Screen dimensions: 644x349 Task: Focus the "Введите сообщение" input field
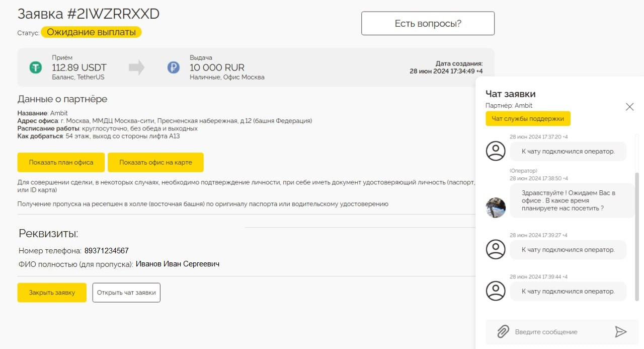coord(558,332)
